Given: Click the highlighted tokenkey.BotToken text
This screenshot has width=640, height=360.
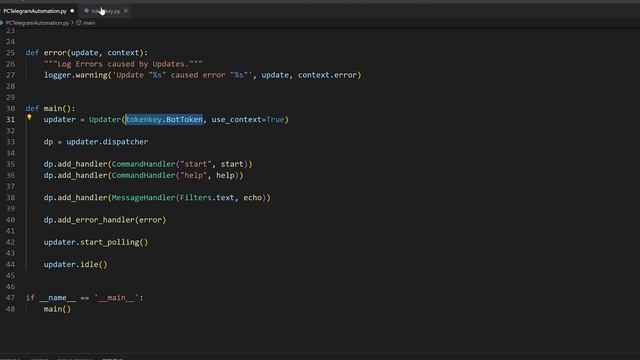Looking at the screenshot, I should (164, 120).
